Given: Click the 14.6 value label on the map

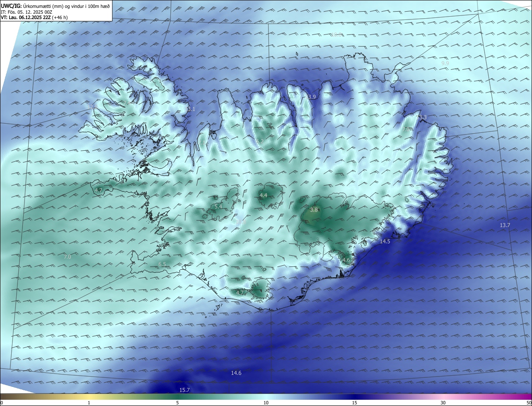Looking at the screenshot, I should (236, 373).
